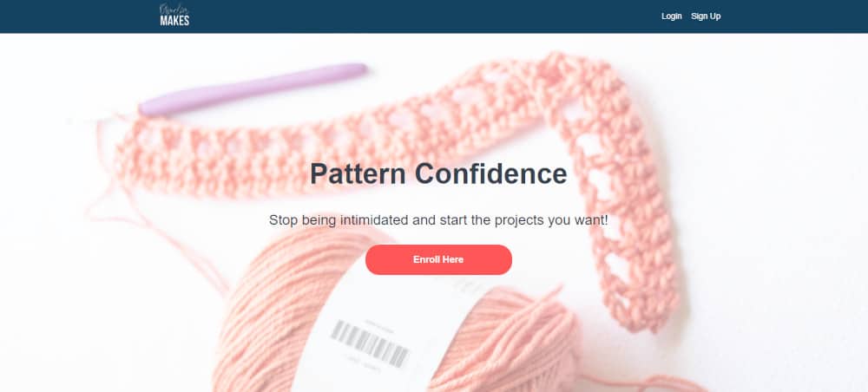Click the word Confidence in the title
This screenshot has width=868, height=392.
coord(491,173)
